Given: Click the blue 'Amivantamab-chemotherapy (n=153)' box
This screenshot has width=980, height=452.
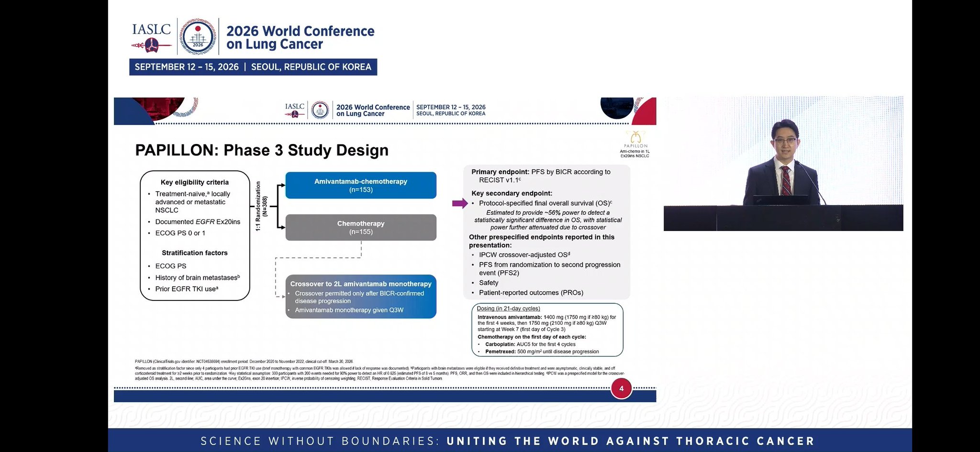Looking at the screenshot, I should 361,185.
